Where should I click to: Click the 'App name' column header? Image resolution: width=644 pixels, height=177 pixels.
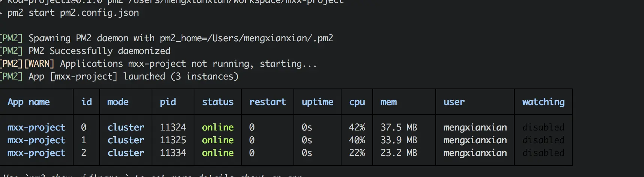[29, 102]
